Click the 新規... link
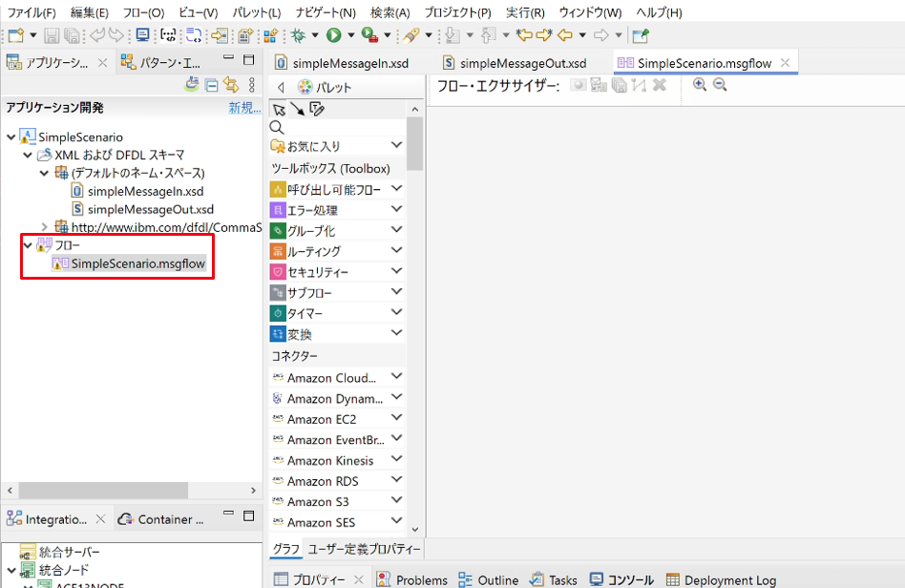905x588 pixels. point(244,108)
